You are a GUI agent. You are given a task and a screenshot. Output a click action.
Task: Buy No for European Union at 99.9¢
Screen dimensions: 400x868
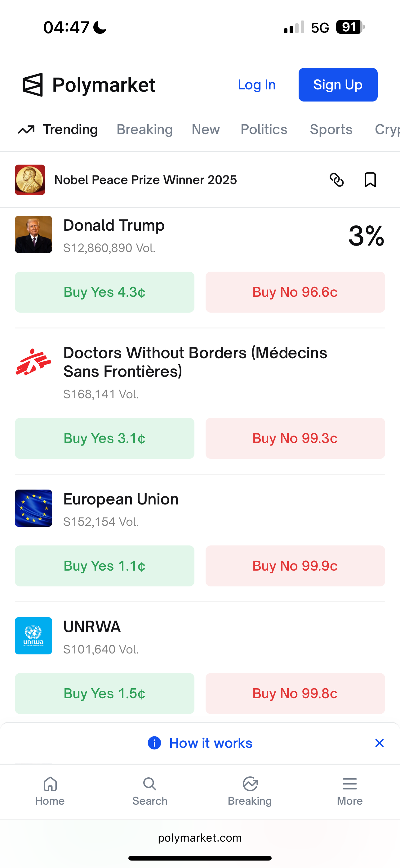point(295,566)
